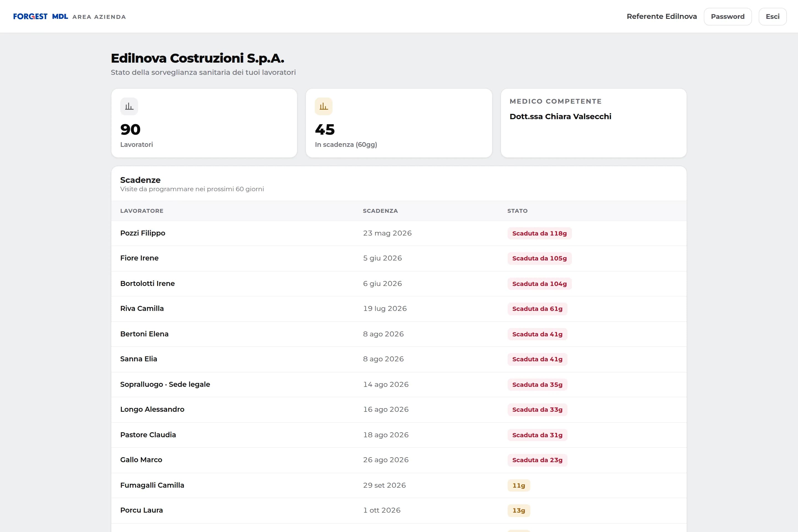Click the Scaduta da 104g badge

click(x=539, y=284)
